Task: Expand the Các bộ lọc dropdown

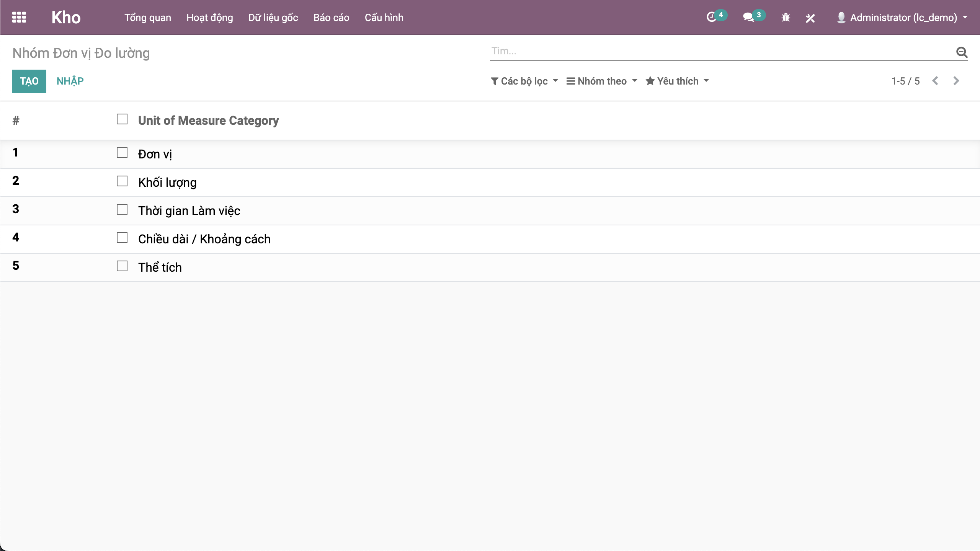Action: [x=524, y=81]
